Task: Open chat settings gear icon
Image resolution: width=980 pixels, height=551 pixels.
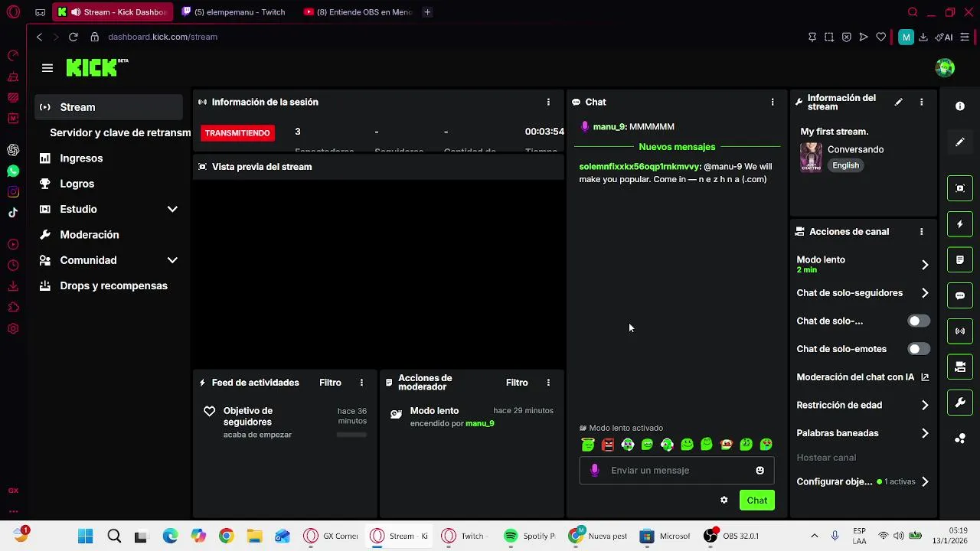Action: tap(724, 500)
